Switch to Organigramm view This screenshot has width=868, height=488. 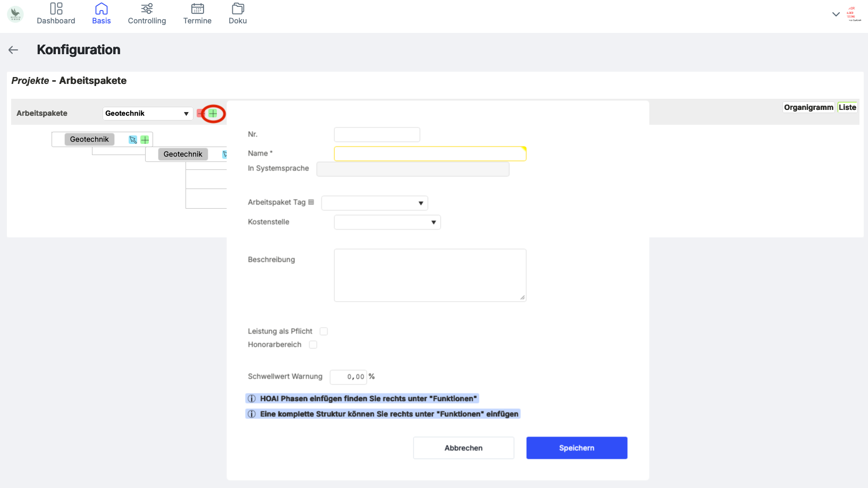coord(808,107)
